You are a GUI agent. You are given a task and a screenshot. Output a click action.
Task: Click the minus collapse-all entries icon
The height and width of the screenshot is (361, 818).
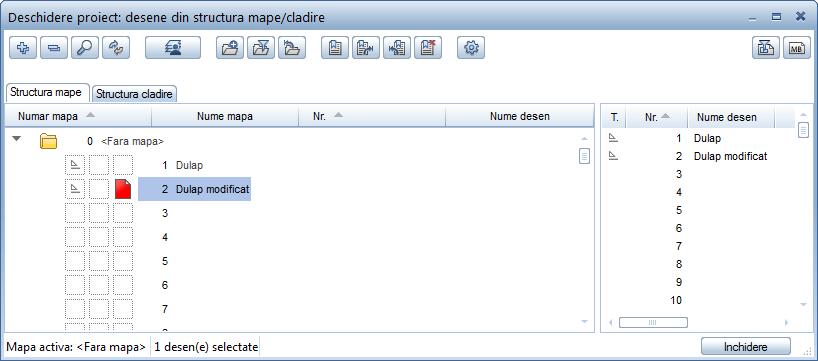point(54,48)
